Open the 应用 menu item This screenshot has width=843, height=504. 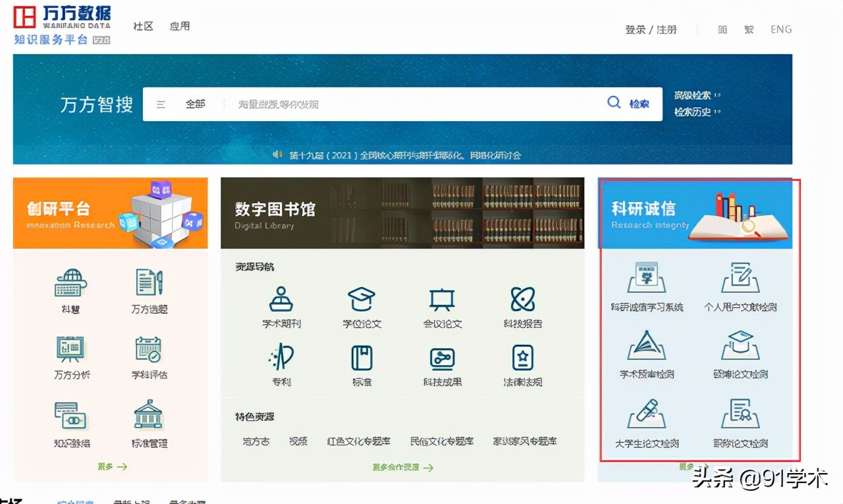point(179,26)
